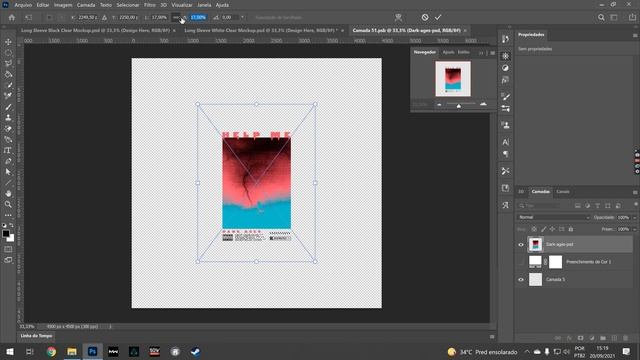Viewport: 640px width, 360px height.
Task: Select the Move tool
Action: click(8, 42)
